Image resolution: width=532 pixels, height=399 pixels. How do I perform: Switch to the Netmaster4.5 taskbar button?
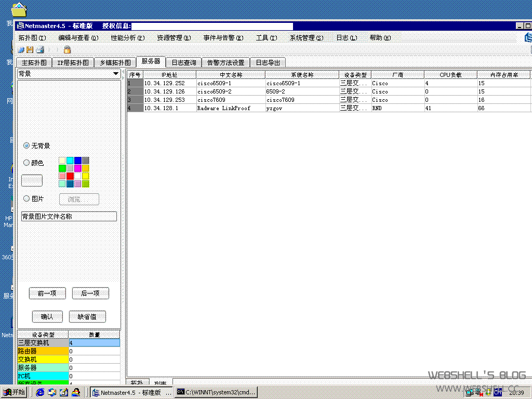131,393
